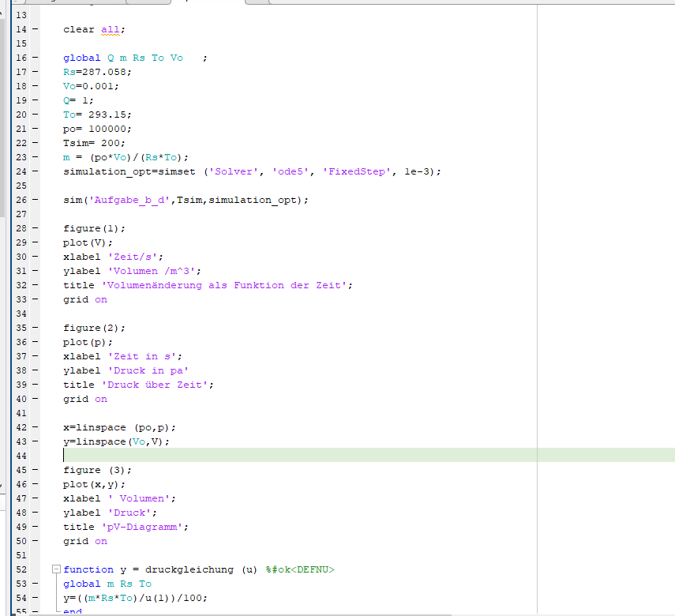Image resolution: width=675 pixels, height=616 pixels.
Task: Click line number 44 in the gutter
Action: tap(21, 456)
